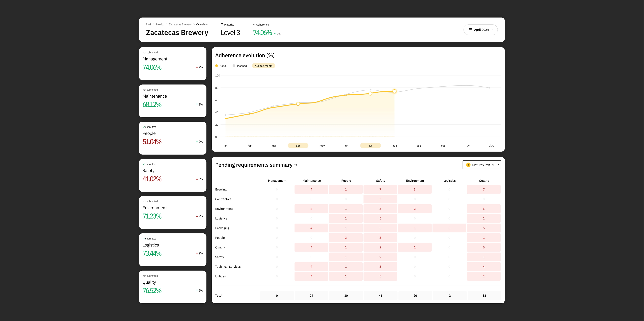This screenshot has height=321, width=644.
Task: Click the yellow warning icon in Maturity level selector
Action: pyautogui.click(x=468, y=165)
